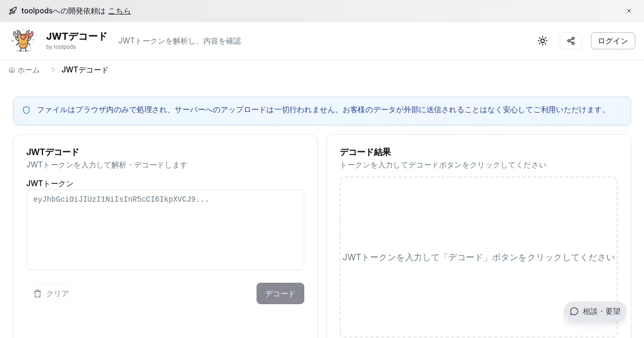
Task: Click the home icon in the breadcrumb
Action: [x=12, y=70]
